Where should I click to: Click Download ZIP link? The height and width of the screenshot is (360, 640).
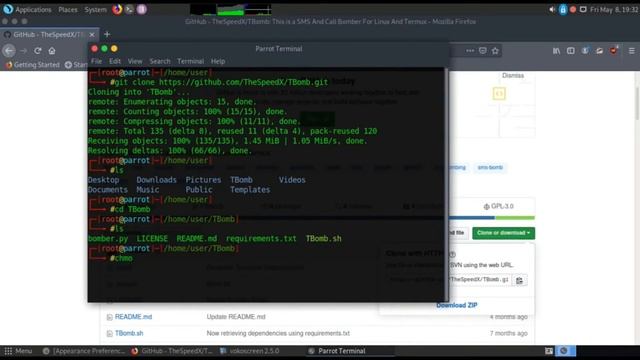[x=457, y=305]
